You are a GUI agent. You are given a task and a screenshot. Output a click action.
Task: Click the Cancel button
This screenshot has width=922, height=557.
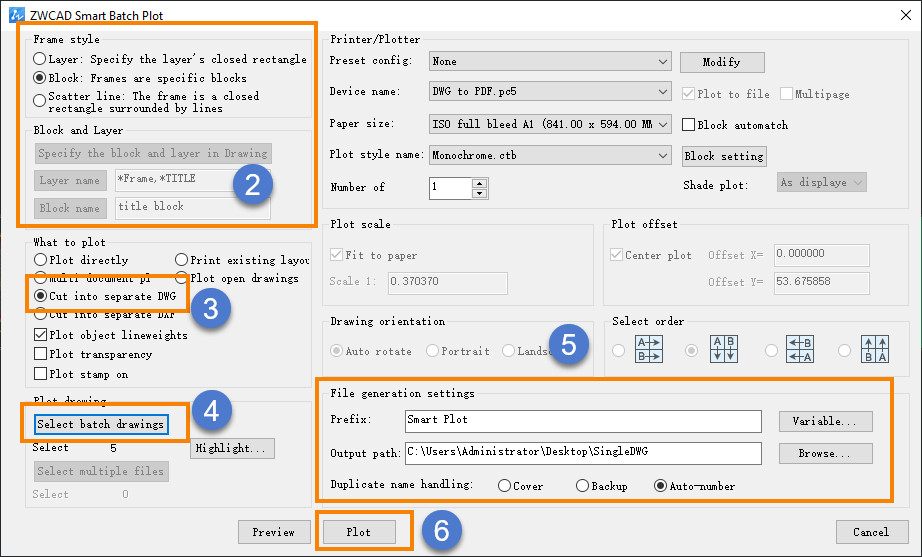pos(871,532)
